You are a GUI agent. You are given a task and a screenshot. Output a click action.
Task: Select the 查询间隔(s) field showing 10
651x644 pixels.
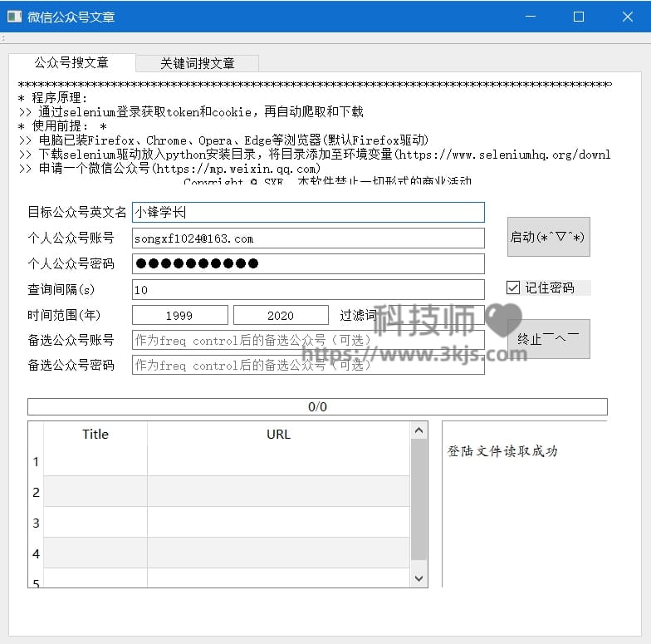308,289
